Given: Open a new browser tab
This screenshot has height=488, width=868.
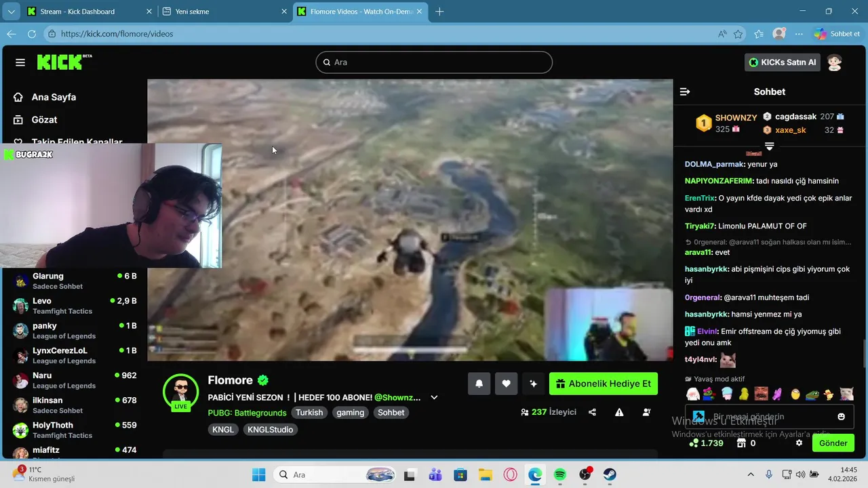Looking at the screenshot, I should 439,12.
